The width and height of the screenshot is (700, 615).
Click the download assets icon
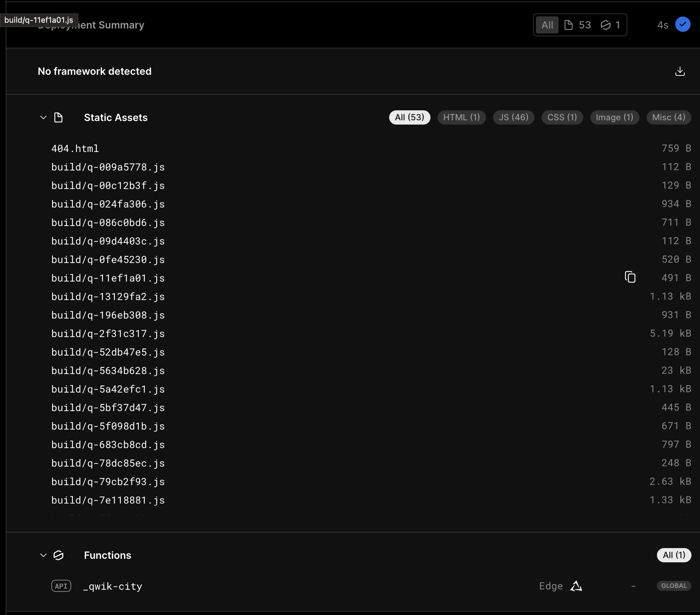click(x=680, y=71)
